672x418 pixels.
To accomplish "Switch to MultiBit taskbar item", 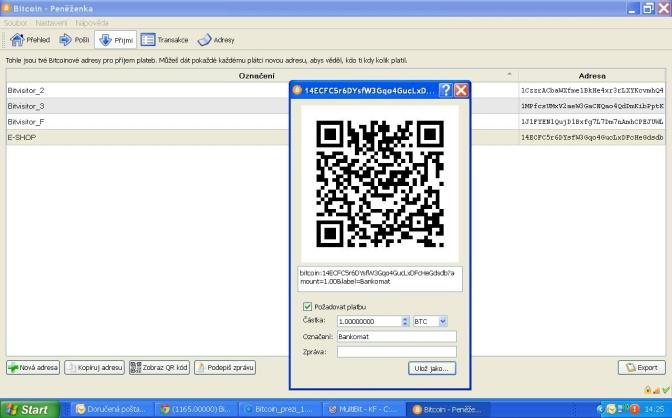I will tap(363, 409).
